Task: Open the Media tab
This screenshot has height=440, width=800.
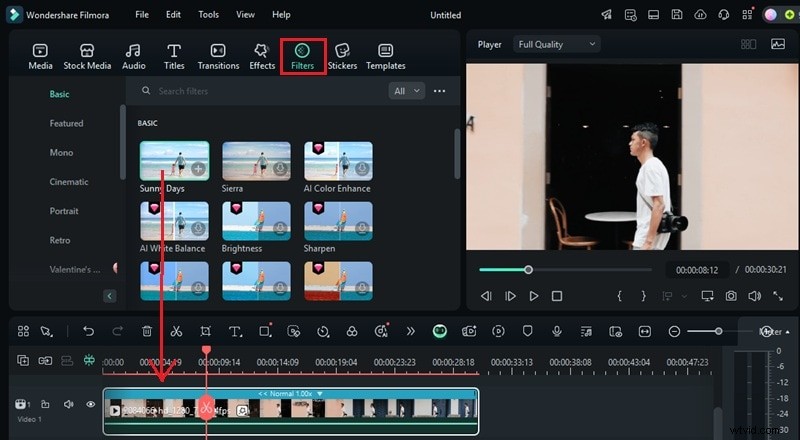Action: tap(40, 56)
